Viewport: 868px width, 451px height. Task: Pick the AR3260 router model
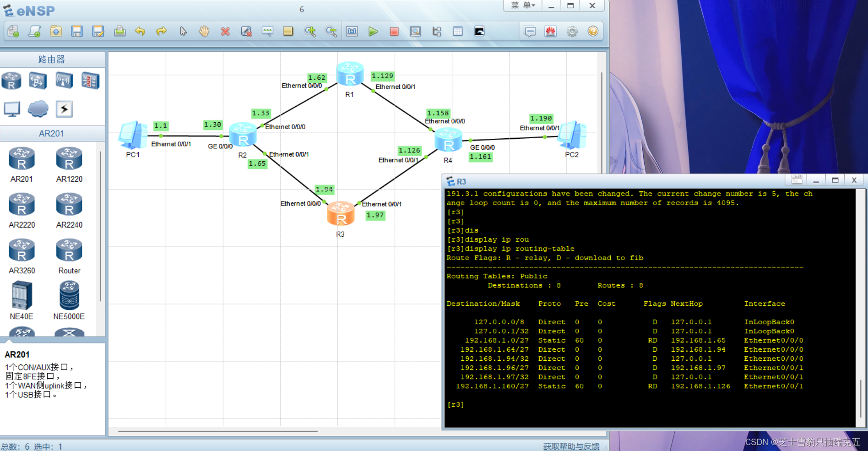click(22, 256)
